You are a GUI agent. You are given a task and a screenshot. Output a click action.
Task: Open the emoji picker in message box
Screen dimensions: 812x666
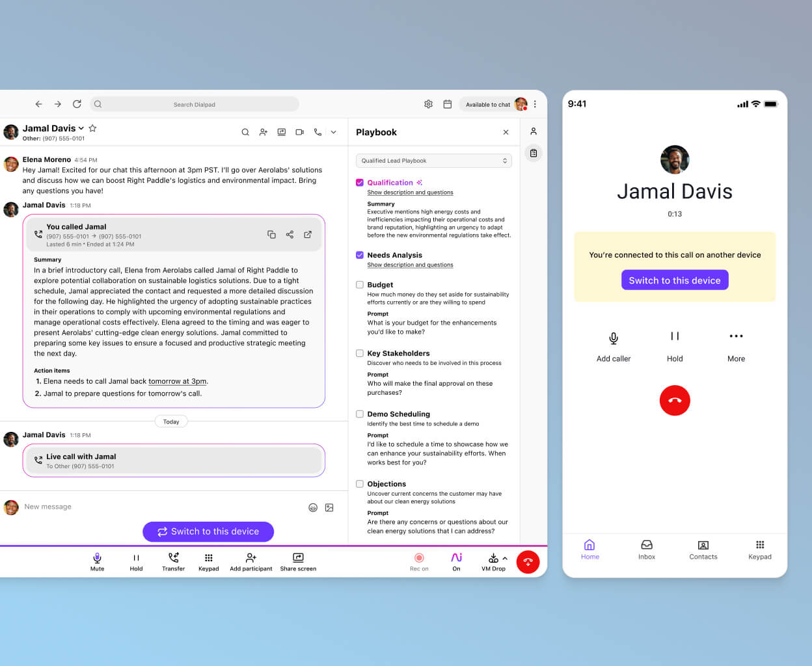(313, 507)
